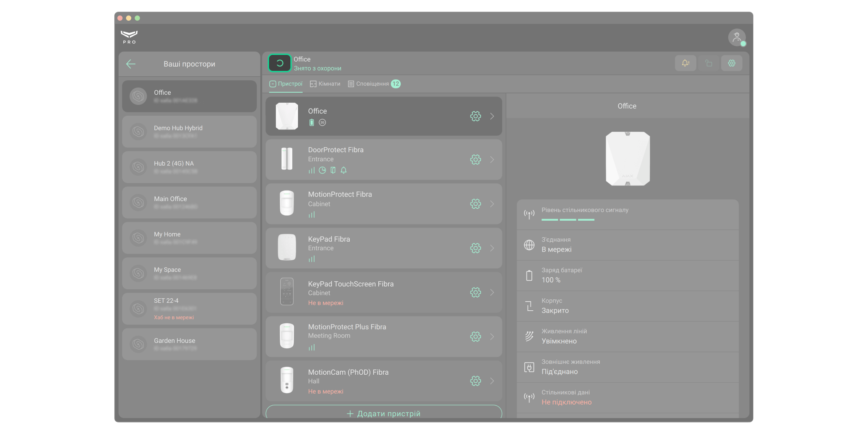Click the alarm bell panic icon

[x=685, y=63]
